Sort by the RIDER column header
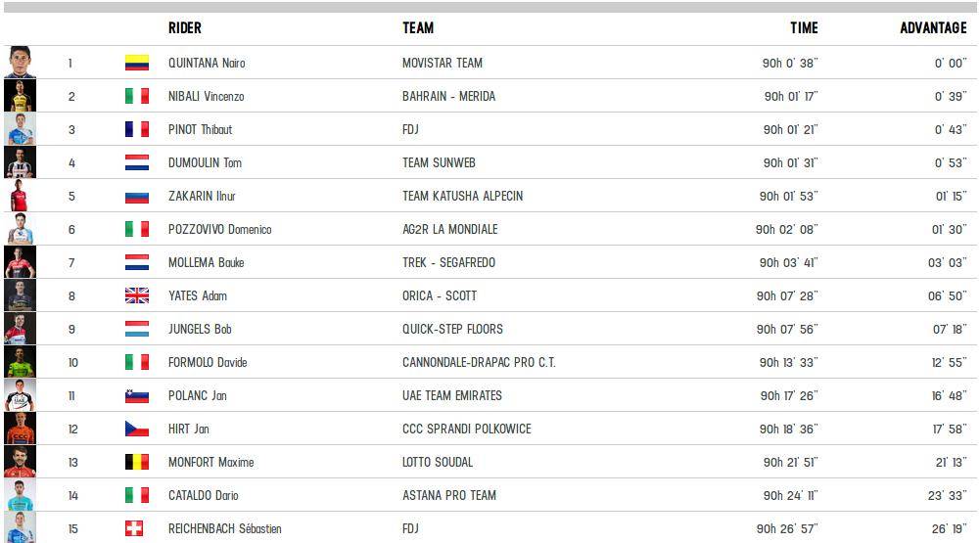 [x=185, y=28]
